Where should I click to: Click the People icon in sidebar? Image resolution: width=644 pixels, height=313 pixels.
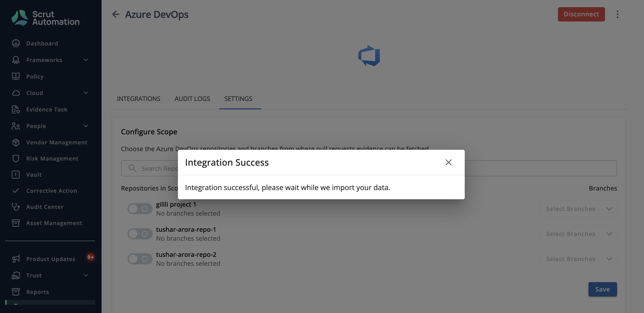pyautogui.click(x=16, y=126)
